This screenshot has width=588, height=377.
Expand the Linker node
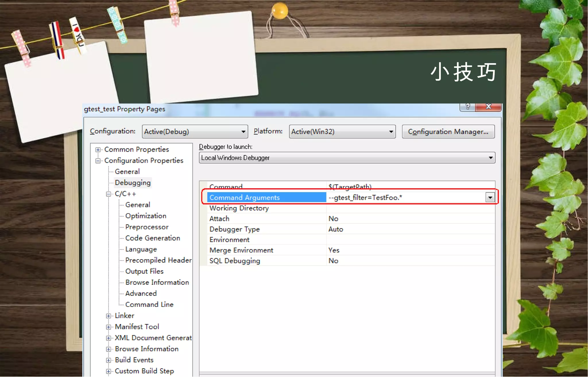[109, 316]
